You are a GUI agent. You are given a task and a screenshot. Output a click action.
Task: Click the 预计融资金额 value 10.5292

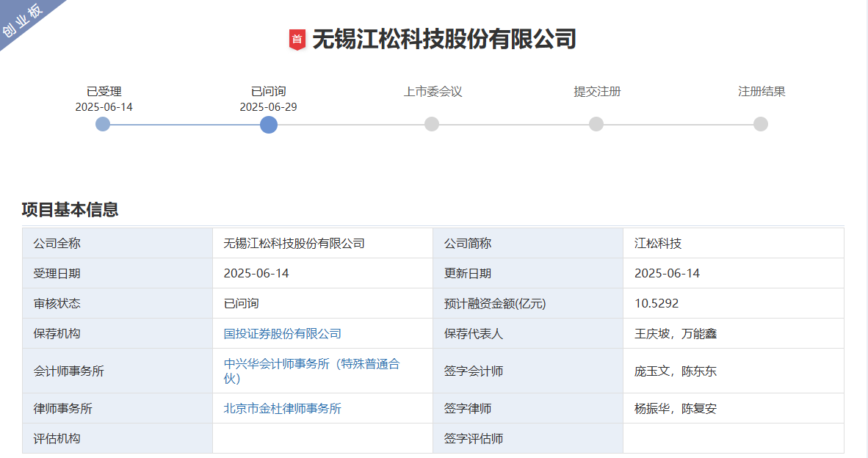657,304
